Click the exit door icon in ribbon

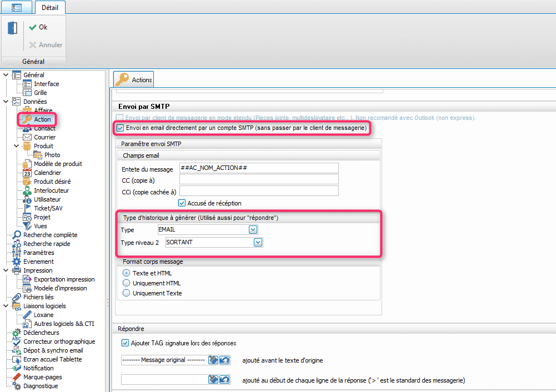click(12, 28)
